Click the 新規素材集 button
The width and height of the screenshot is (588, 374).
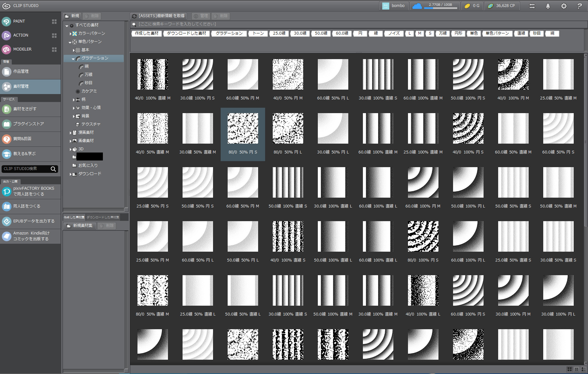[80, 226]
